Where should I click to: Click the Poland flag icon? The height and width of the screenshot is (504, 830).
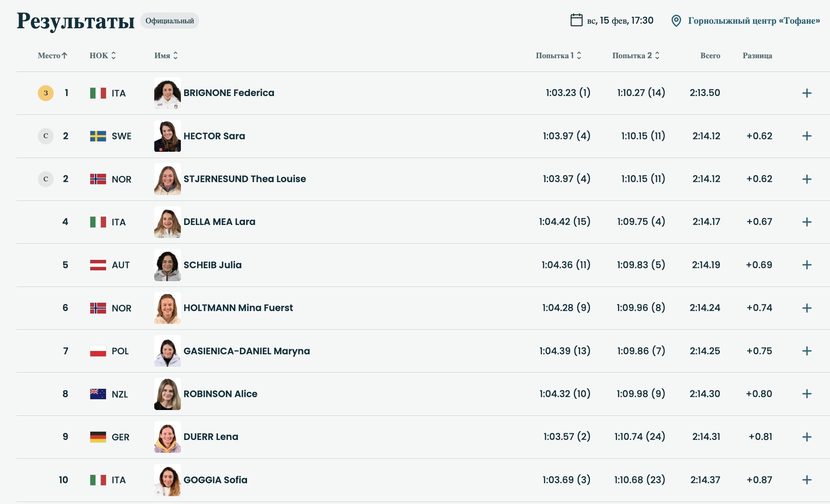[x=98, y=351]
